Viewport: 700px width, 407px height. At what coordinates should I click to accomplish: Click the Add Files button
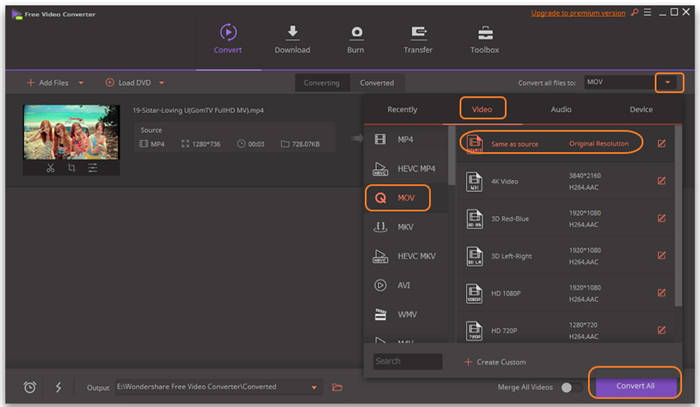tap(48, 83)
